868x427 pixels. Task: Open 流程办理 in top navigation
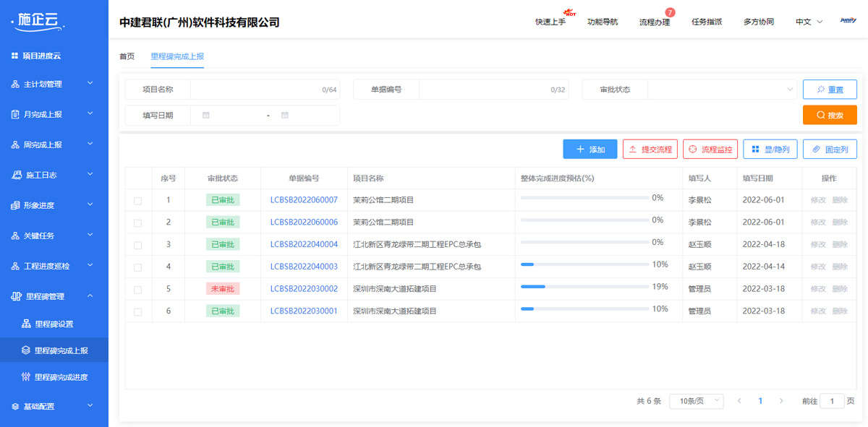tap(655, 22)
